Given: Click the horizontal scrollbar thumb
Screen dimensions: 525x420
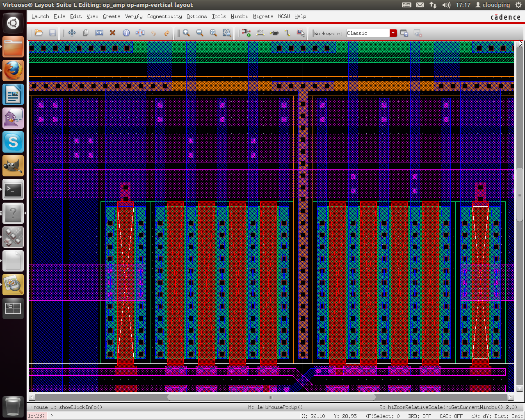Looking at the screenshot, I should click(271, 397).
